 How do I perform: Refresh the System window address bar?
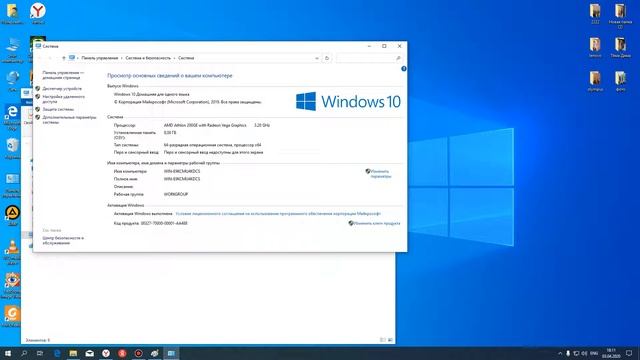coord(327,58)
